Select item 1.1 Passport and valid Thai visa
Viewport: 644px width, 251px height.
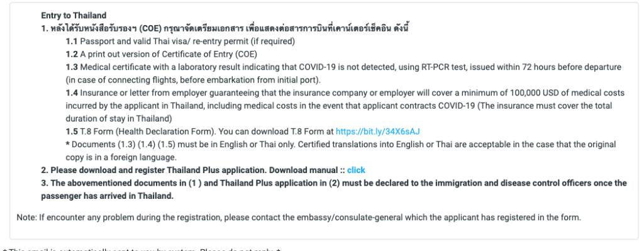[180, 42]
